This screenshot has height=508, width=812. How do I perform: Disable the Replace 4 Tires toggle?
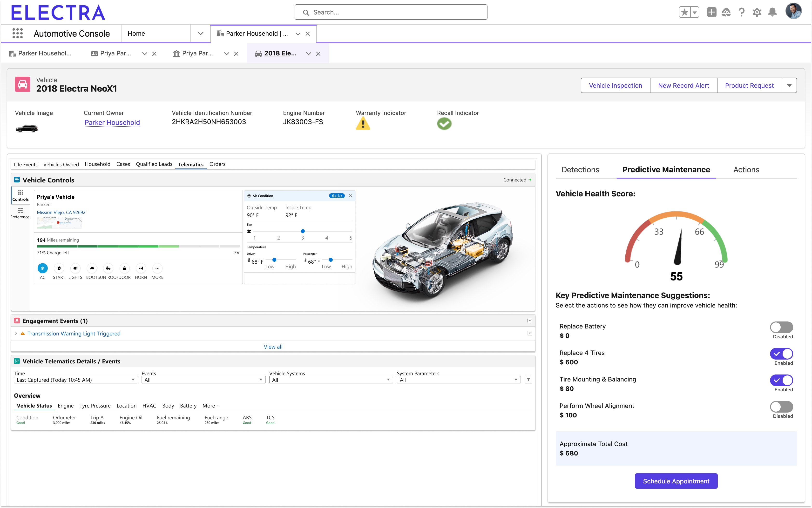pos(781,354)
